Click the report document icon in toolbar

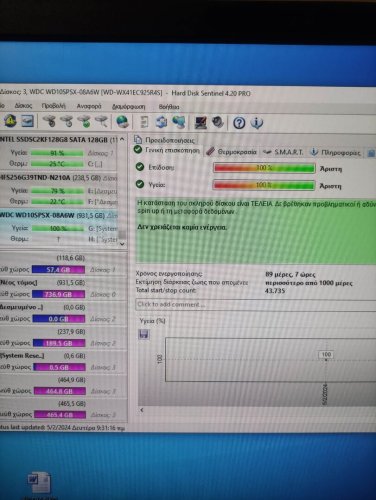click(x=144, y=122)
